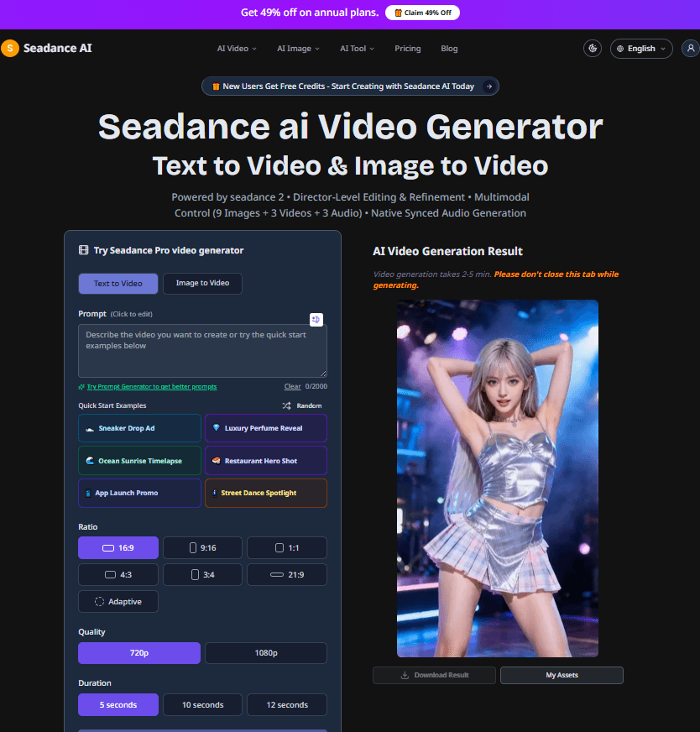Viewport: 700px width, 732px height.
Task: Expand the AI Tool nav dropdown
Action: pyautogui.click(x=357, y=49)
